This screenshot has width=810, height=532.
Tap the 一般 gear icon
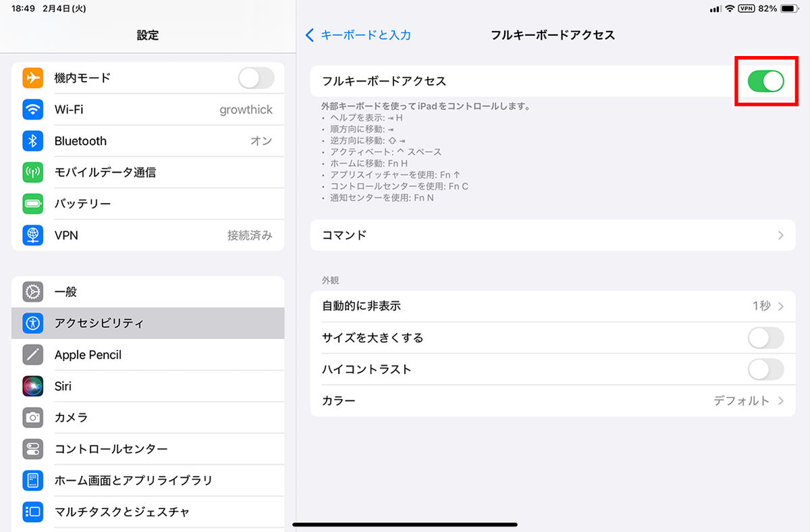[32, 292]
